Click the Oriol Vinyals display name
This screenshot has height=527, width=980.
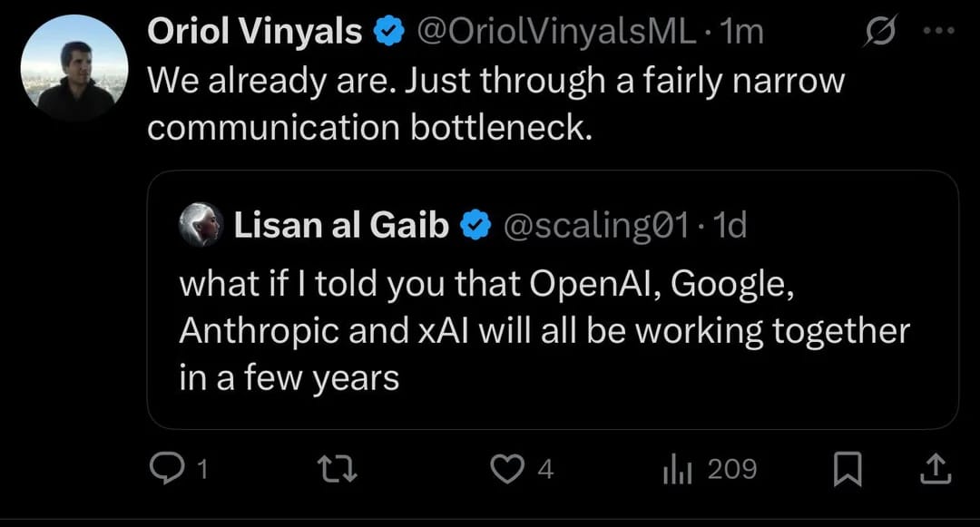coord(255,31)
